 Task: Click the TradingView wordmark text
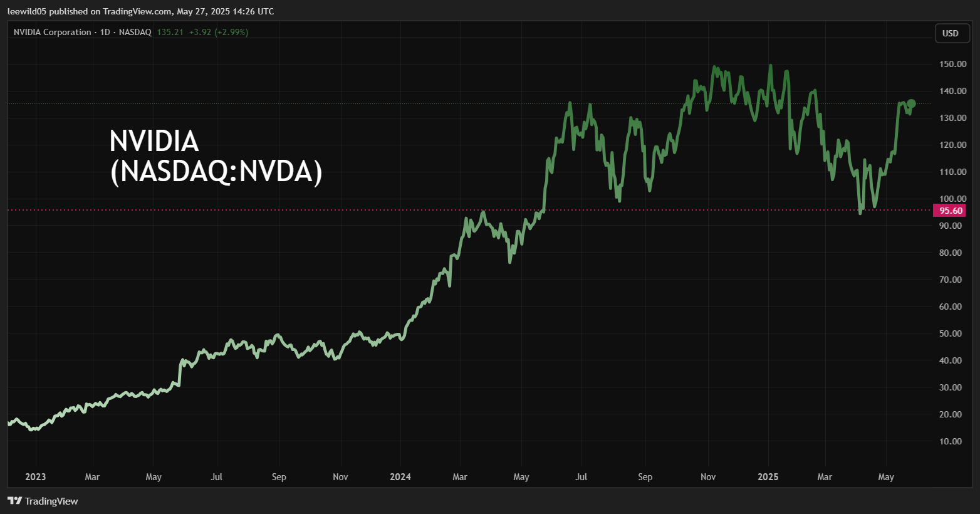(51, 501)
